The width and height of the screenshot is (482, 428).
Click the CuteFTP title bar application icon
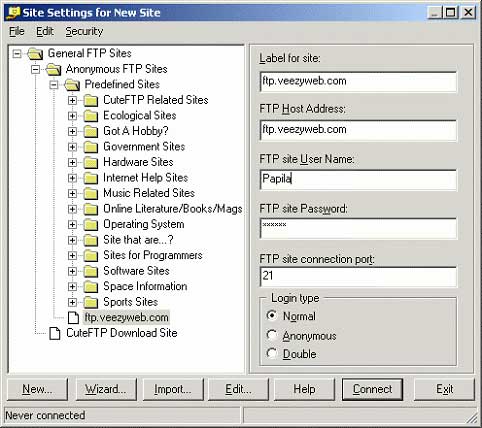coord(13,13)
